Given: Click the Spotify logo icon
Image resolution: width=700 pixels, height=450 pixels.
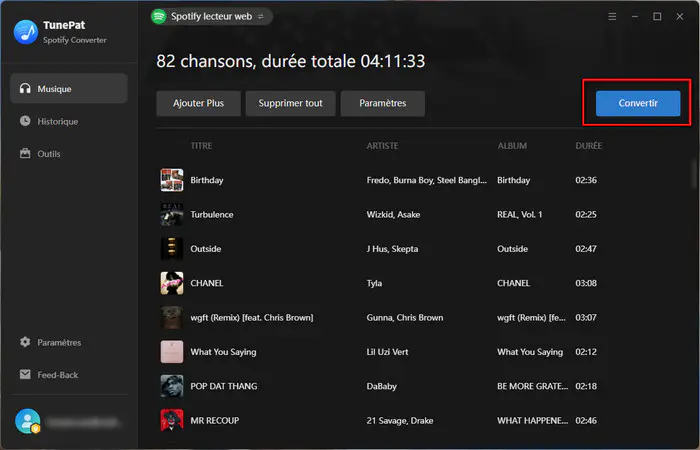Looking at the screenshot, I should pyautogui.click(x=158, y=17).
